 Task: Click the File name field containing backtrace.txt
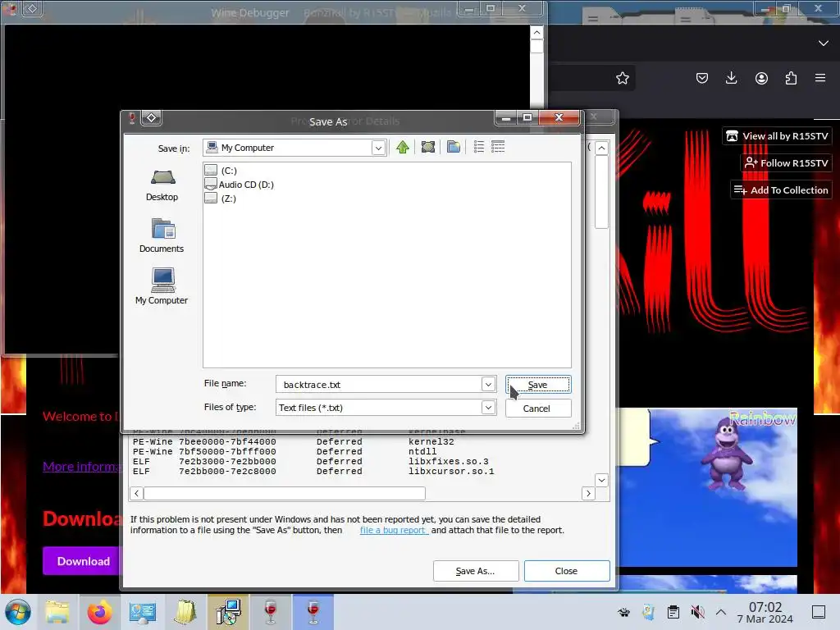pyautogui.click(x=379, y=384)
